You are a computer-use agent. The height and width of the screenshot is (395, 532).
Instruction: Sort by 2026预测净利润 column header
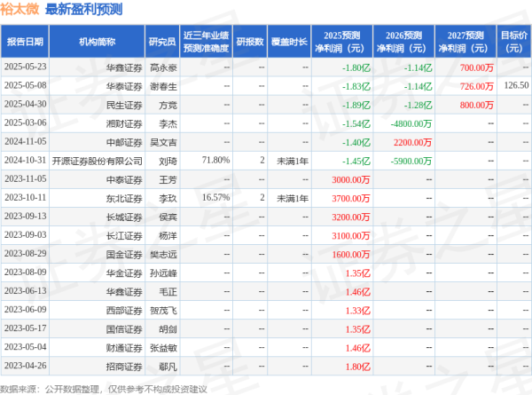tap(409, 41)
